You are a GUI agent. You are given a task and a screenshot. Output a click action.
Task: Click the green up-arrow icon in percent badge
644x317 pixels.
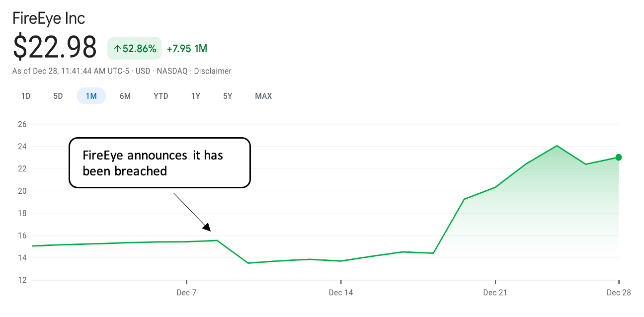[x=117, y=49]
